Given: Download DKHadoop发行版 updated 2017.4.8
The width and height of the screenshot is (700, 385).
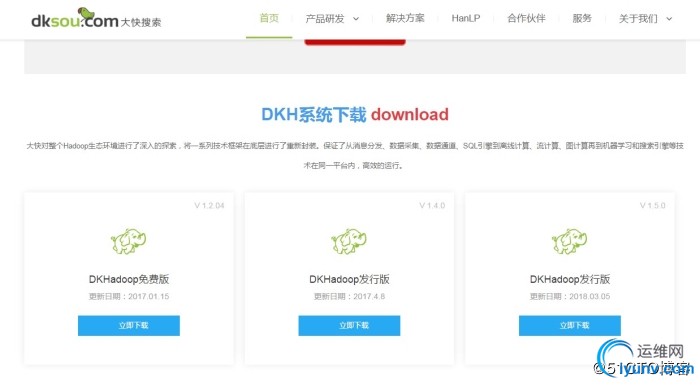Looking at the screenshot, I should (x=349, y=326).
